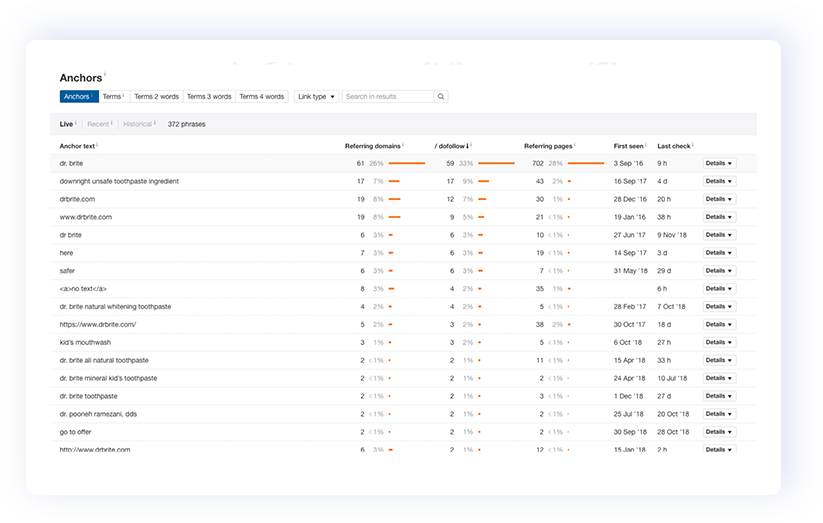The height and width of the screenshot is (523, 823).
Task: Select the Anchors tab
Action: [x=79, y=97]
